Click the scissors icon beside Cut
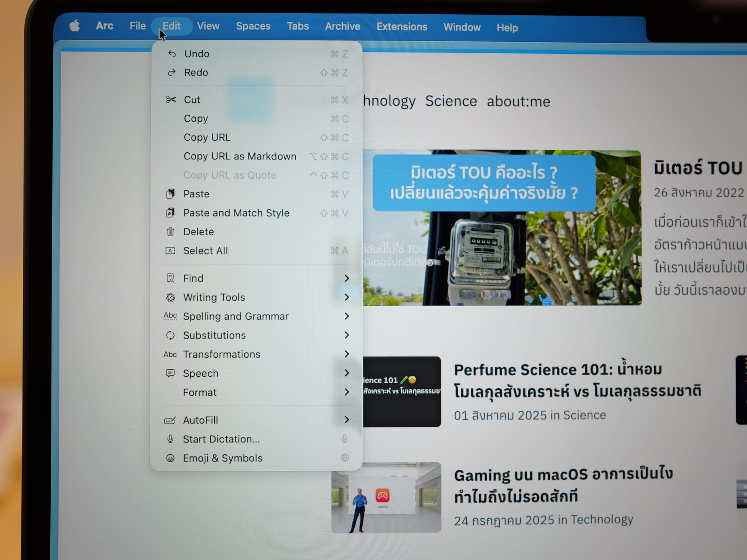The width and height of the screenshot is (747, 560). point(171,99)
